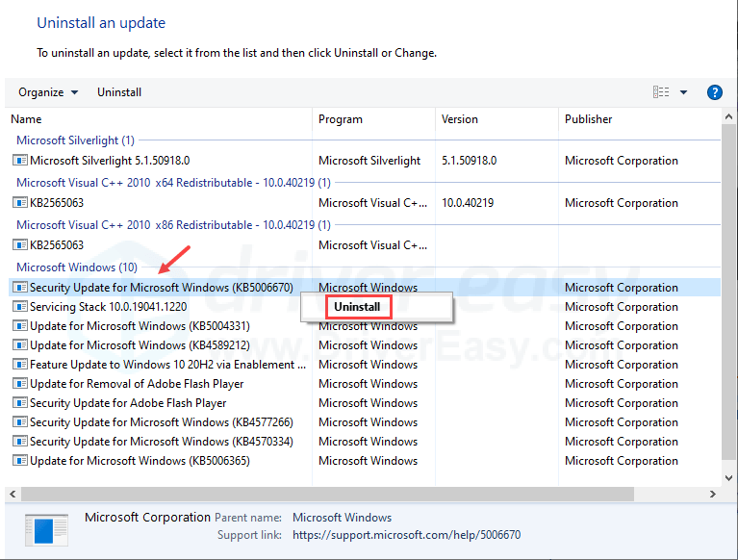Sort the list by Name column header
This screenshot has width=738, height=560.
27,119
